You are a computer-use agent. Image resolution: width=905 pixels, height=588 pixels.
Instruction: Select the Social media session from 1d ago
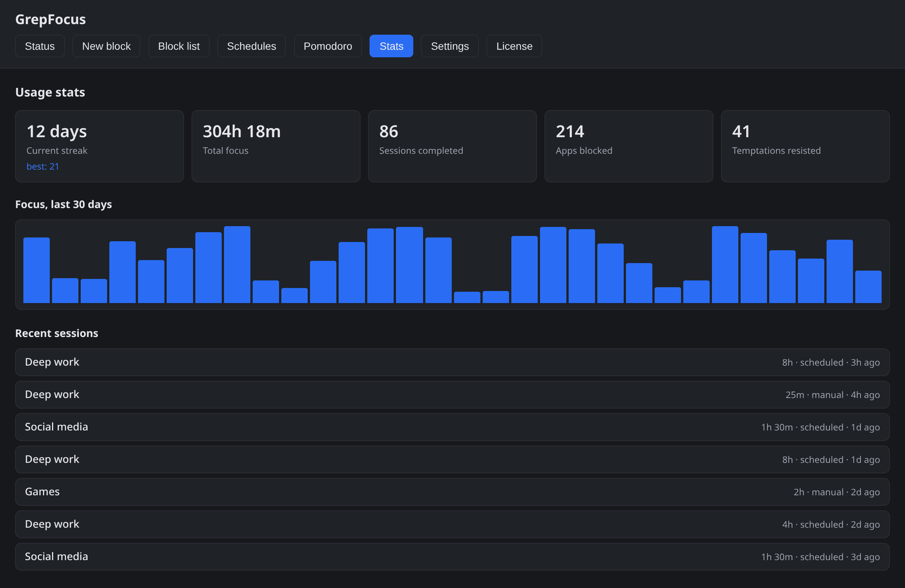coord(452,427)
